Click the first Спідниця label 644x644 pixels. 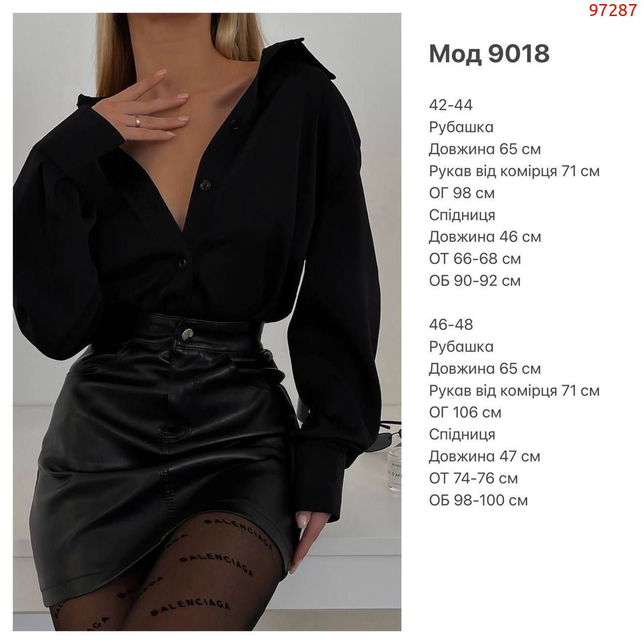tap(462, 215)
